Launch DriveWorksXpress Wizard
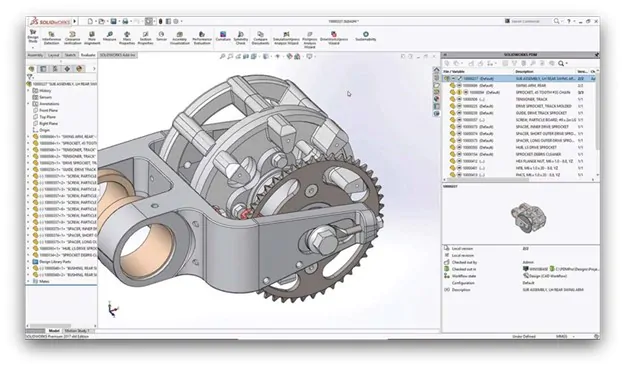This screenshot has height=367, width=624. click(334, 38)
